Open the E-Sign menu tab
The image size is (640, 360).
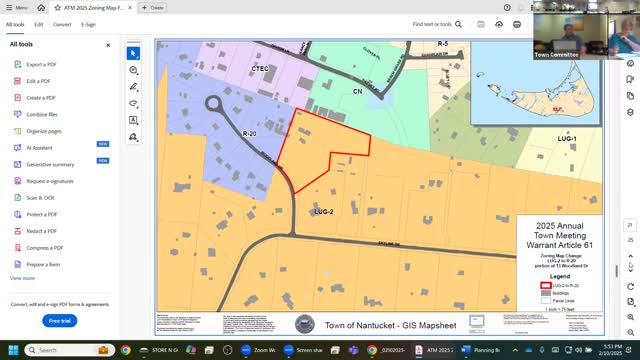88,24
